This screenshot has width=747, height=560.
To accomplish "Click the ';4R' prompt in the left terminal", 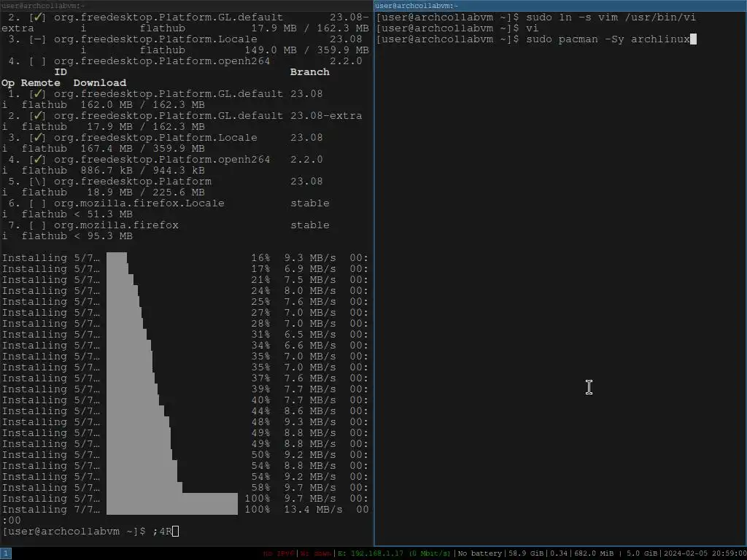I will (161, 532).
